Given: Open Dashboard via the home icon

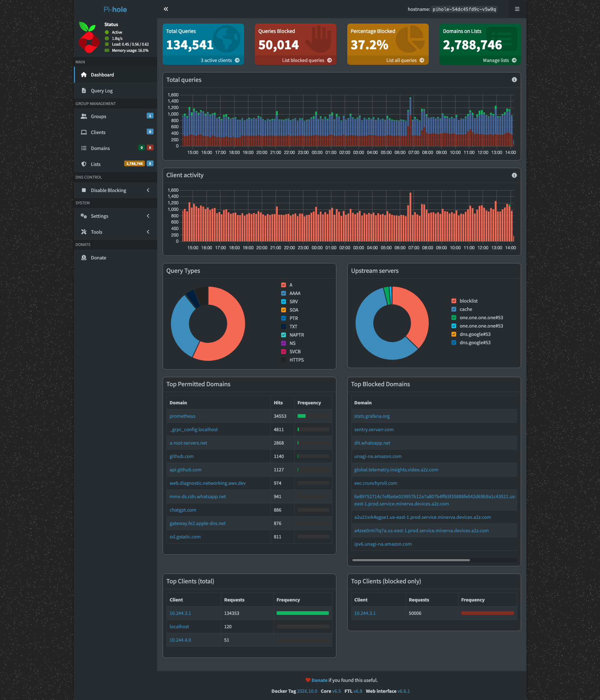Looking at the screenshot, I should coord(84,75).
